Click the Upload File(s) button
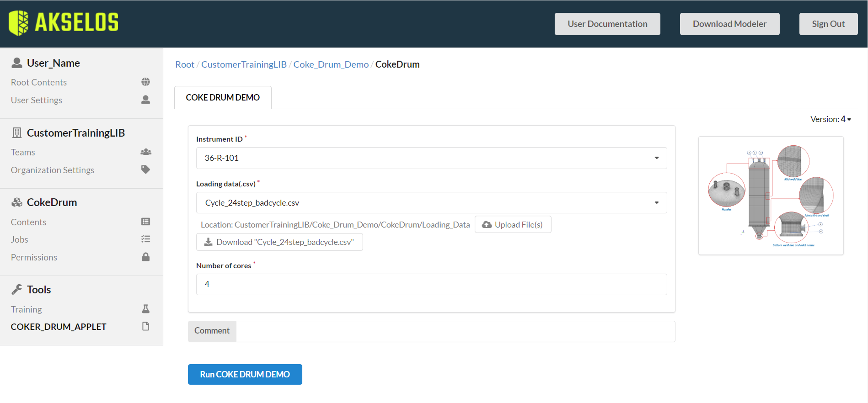Screen dimensions: 868x403 pyautogui.click(x=513, y=225)
